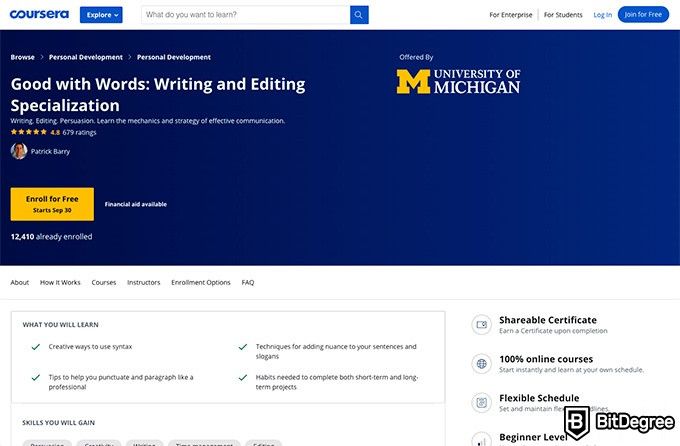Click the SKILLS YOU WILL GAIN heading
The width and height of the screenshot is (680, 446).
pyautogui.click(x=59, y=423)
